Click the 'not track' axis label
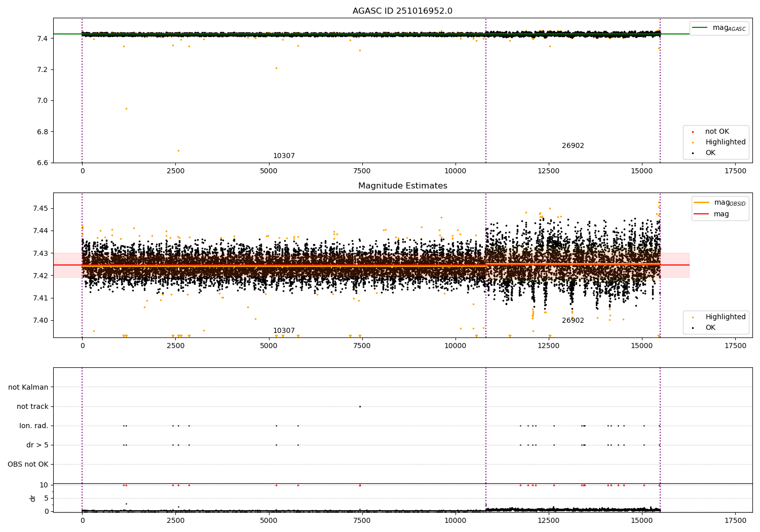 [32, 406]
